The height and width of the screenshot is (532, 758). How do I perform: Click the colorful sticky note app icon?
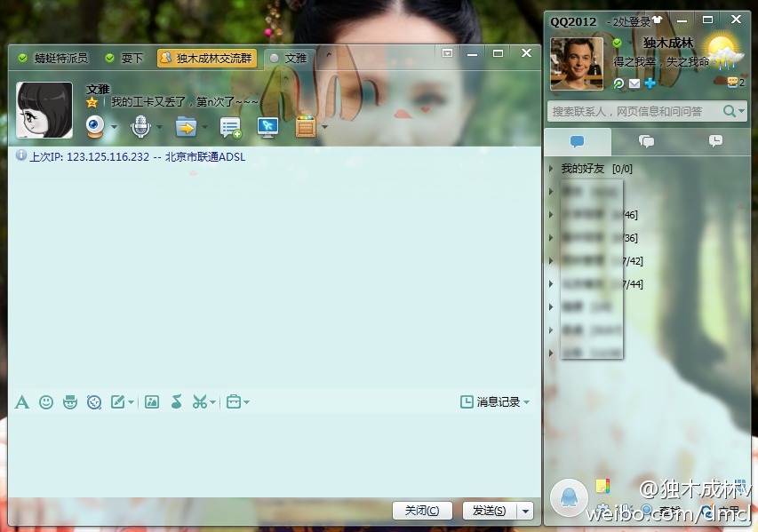click(602, 485)
